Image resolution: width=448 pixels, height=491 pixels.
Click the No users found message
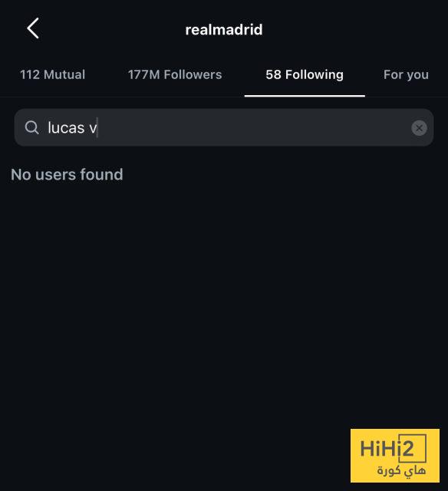pyautogui.click(x=67, y=174)
